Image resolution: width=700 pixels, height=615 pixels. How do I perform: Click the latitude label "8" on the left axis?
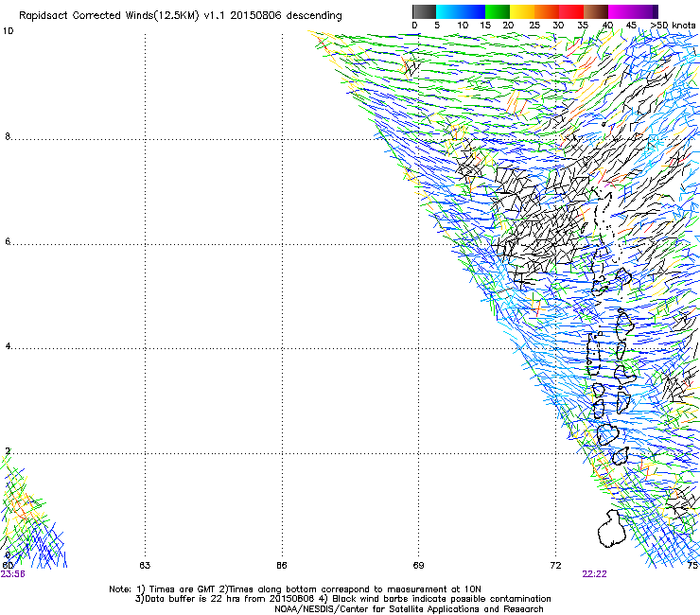(8, 136)
